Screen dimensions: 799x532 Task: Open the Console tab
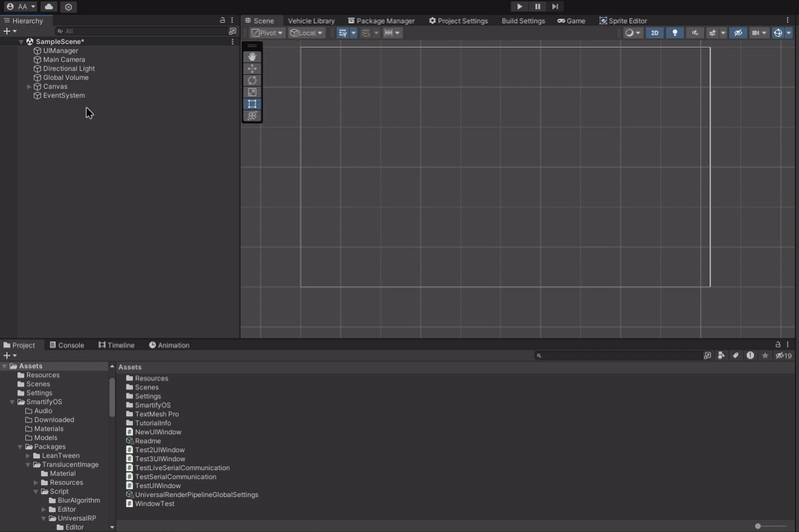(67, 345)
